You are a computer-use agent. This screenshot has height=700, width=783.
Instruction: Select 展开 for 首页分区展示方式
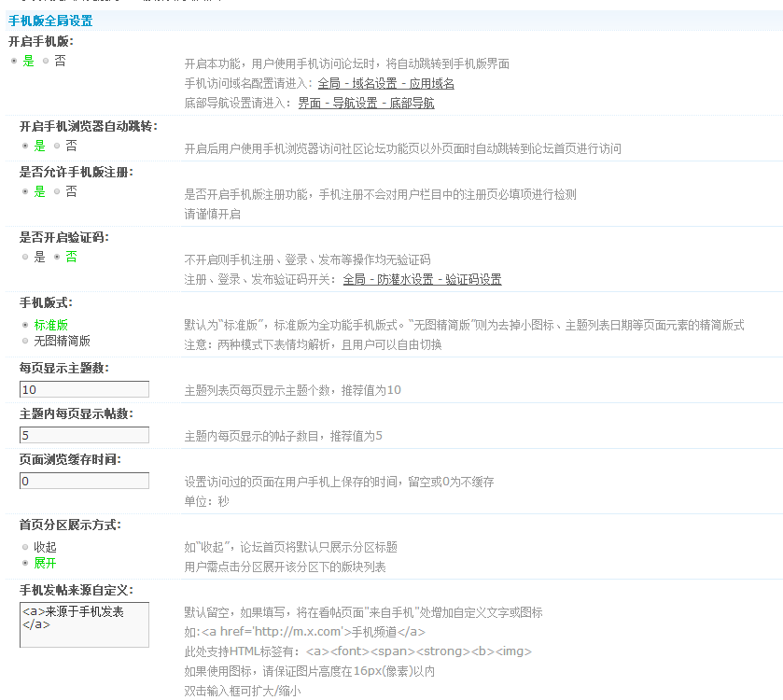[25, 563]
